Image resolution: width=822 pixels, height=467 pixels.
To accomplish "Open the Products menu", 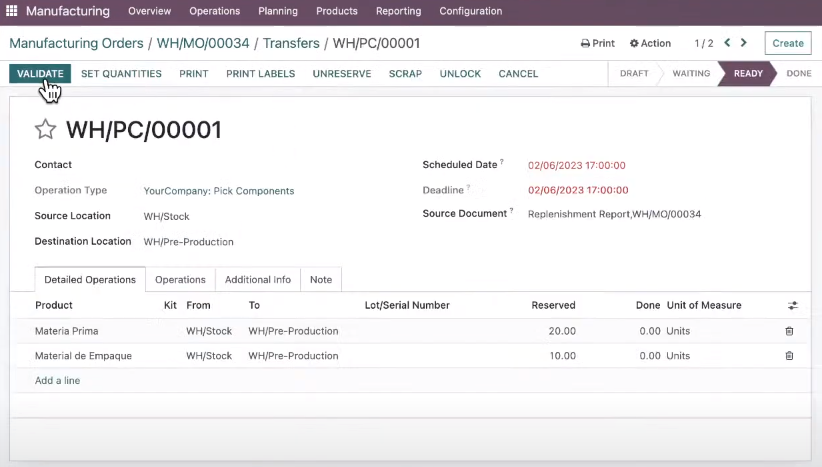I will [x=337, y=11].
